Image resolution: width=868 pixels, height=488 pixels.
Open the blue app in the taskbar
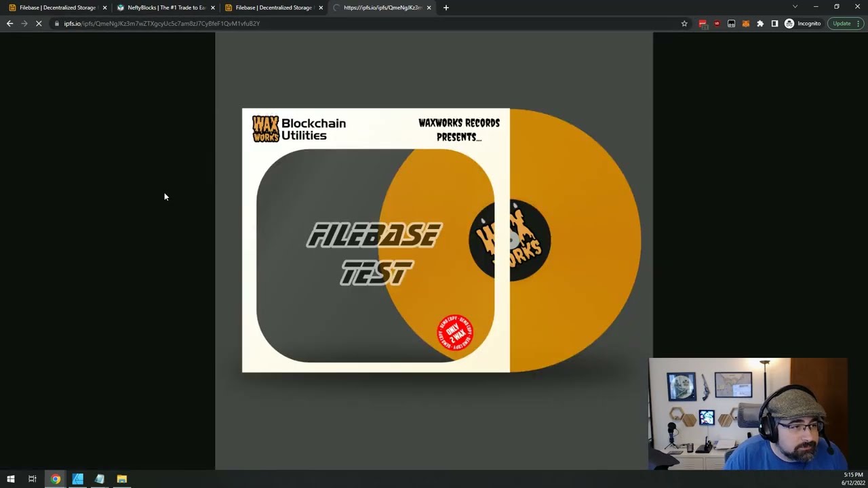pos(78,479)
